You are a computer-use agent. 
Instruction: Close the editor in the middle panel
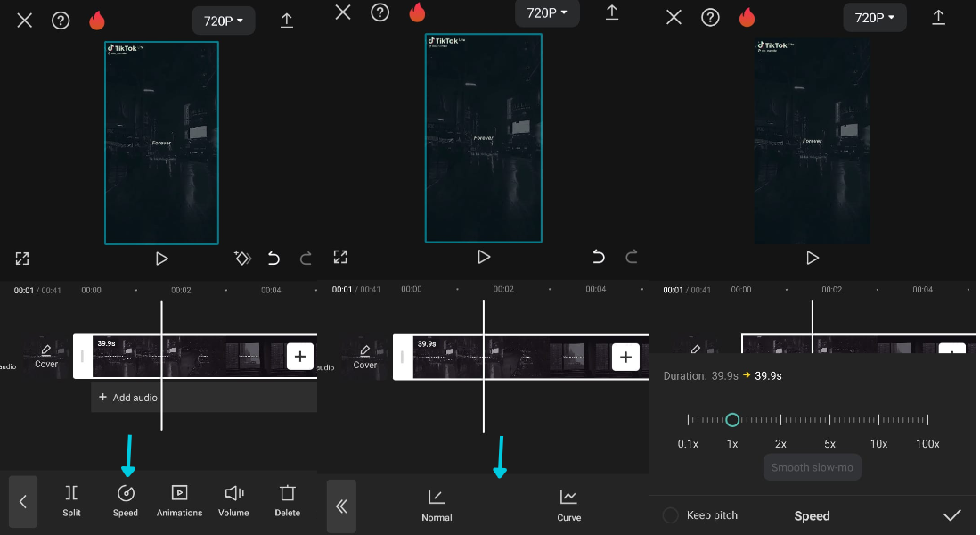point(343,12)
